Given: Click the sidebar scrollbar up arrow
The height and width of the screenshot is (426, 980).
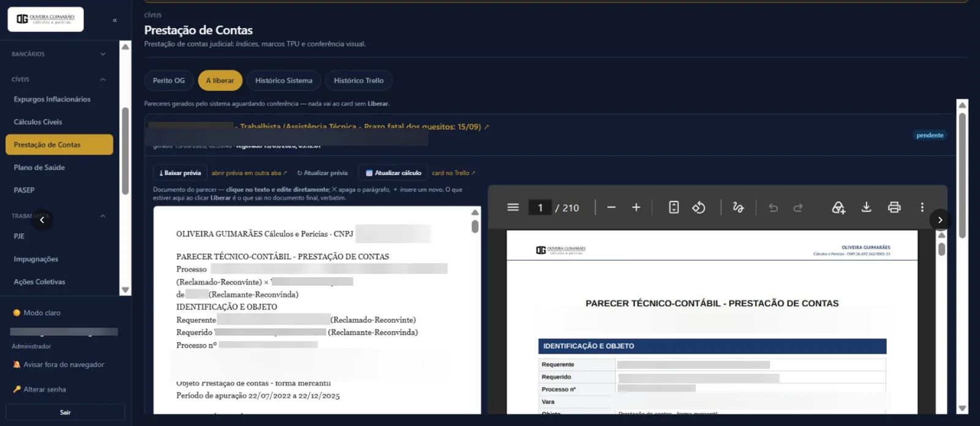Looking at the screenshot, I should (126, 47).
